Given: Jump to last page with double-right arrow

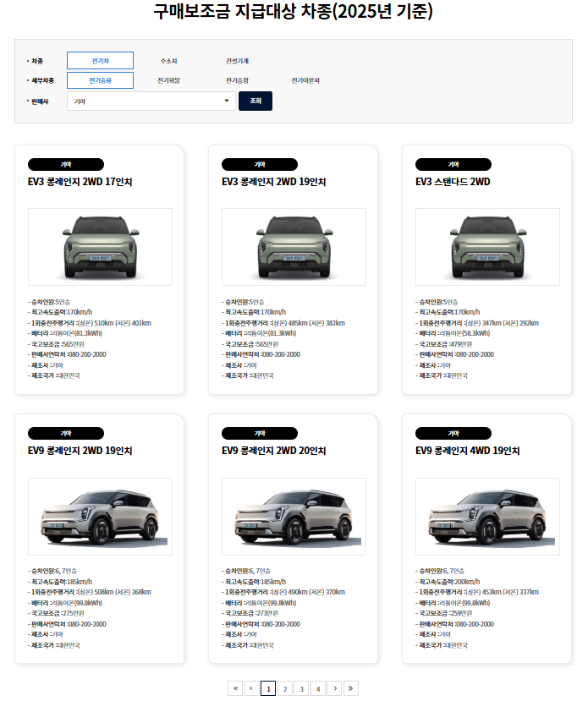Looking at the screenshot, I should tap(351, 688).
